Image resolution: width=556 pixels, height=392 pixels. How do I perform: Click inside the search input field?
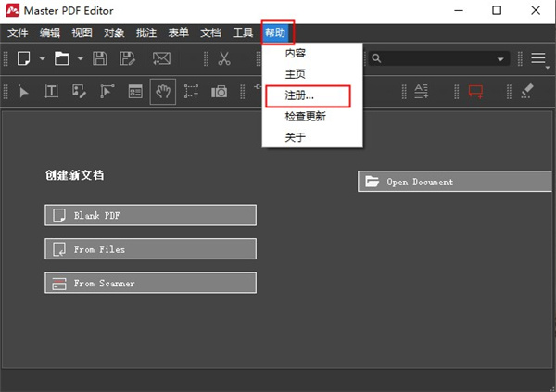(438, 58)
